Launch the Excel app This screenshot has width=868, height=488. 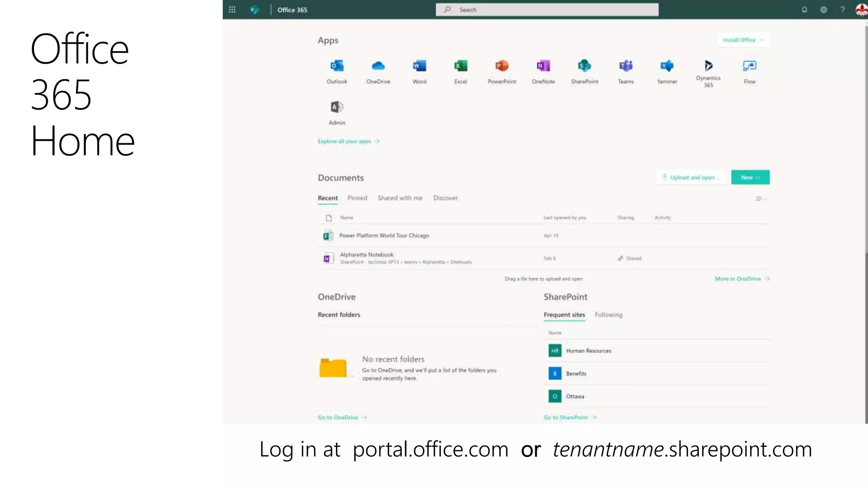click(x=461, y=72)
